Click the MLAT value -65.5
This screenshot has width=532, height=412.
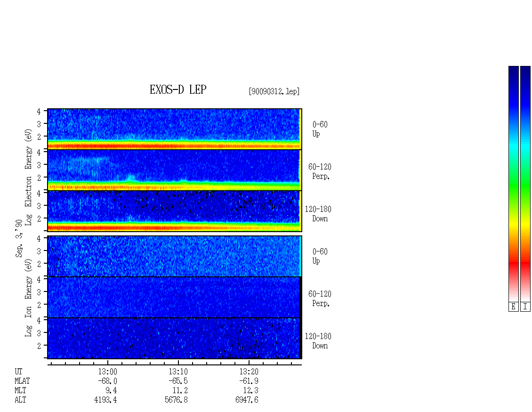point(178,381)
